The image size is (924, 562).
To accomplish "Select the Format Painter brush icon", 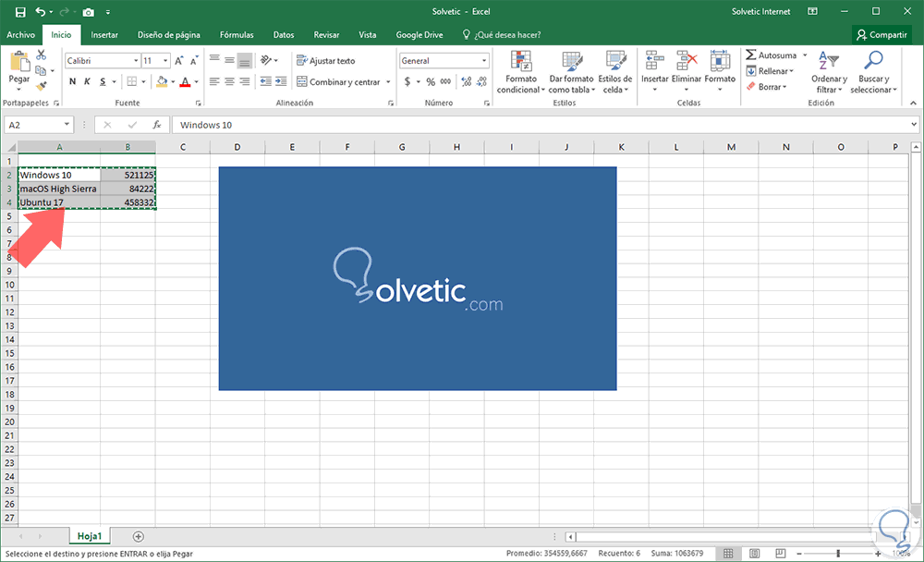I will coord(41,86).
